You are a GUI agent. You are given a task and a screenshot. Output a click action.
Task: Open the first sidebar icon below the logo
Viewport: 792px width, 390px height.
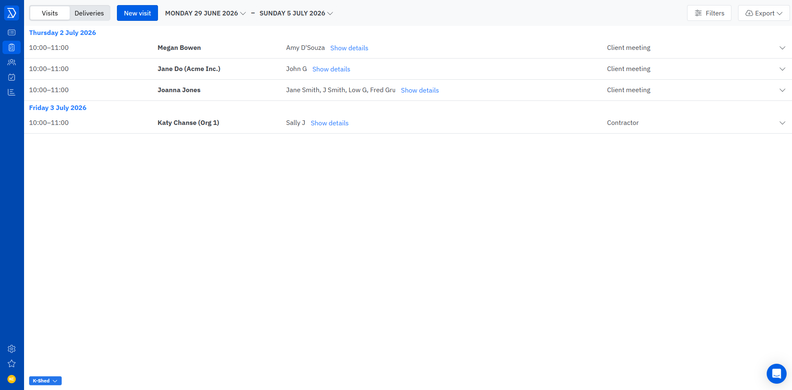(x=12, y=33)
